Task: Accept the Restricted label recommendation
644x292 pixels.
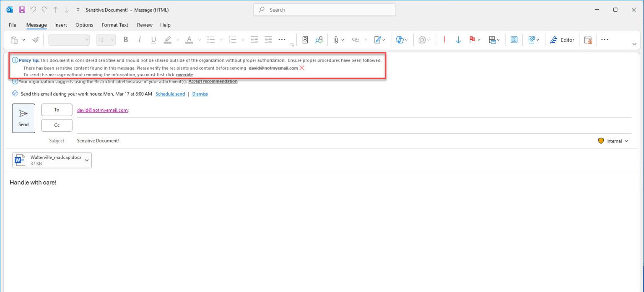Action: [x=213, y=81]
